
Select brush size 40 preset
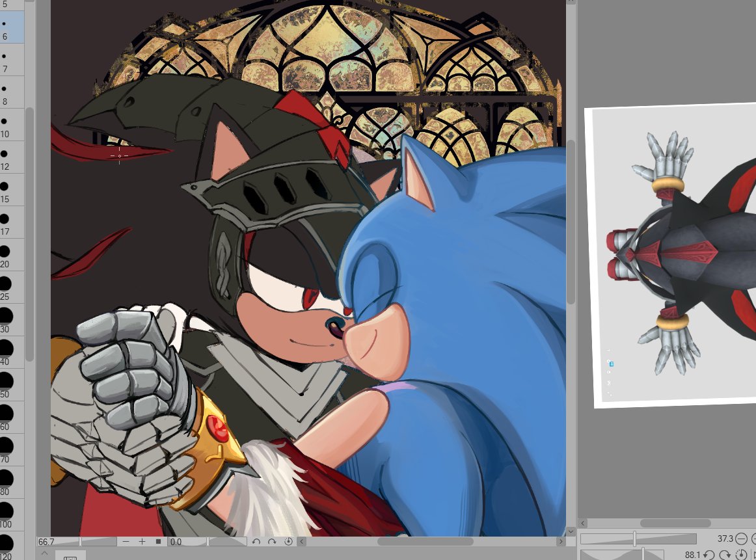point(12,353)
